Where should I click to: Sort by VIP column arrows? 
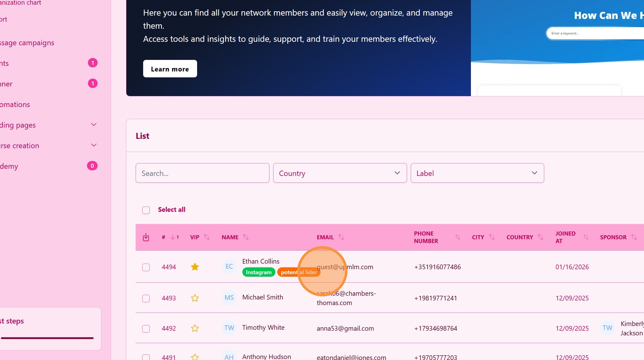coord(207,237)
